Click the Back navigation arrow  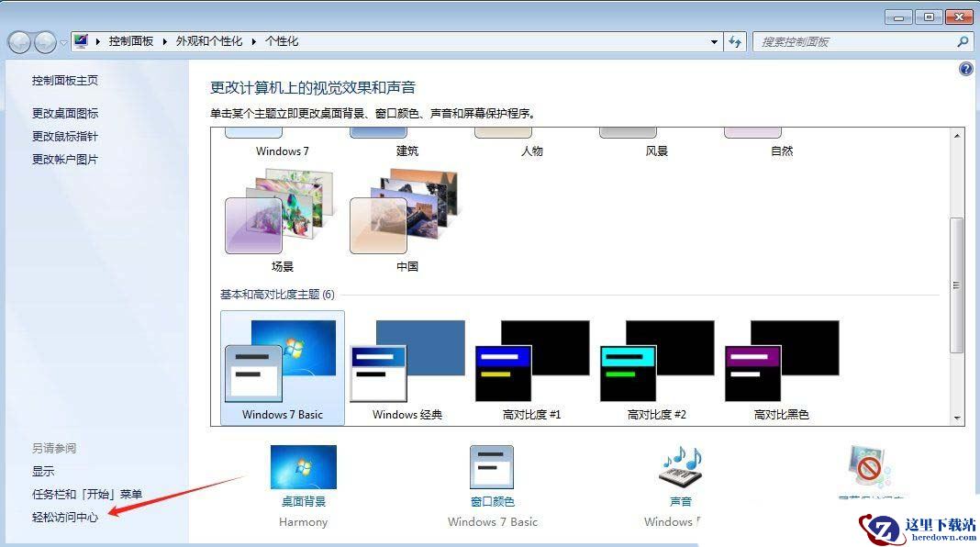pos(19,42)
